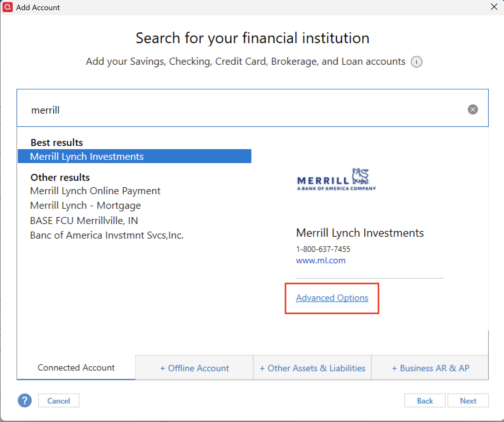Screen dimensions: 504x422
Task: Select Merrill Lynch - Mortgage result
Action: click(x=85, y=206)
